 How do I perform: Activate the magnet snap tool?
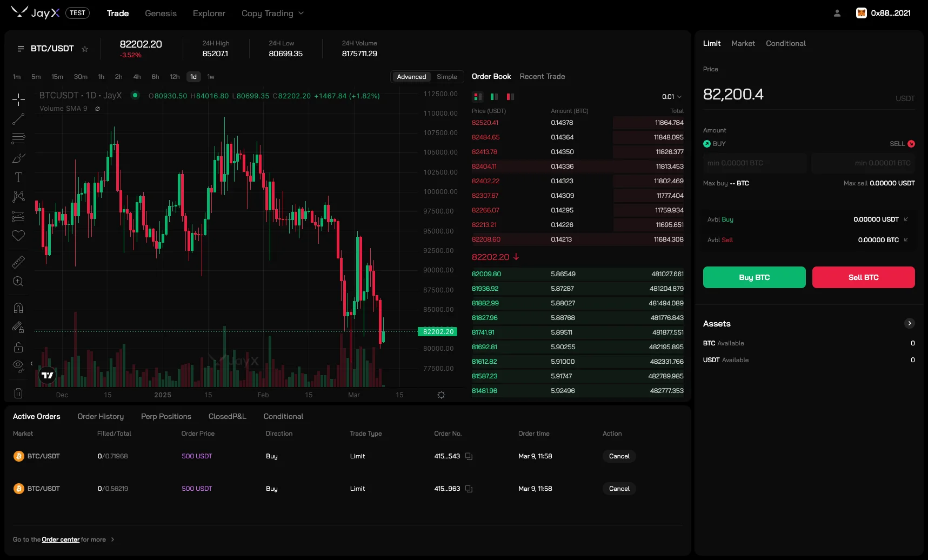[18, 308]
